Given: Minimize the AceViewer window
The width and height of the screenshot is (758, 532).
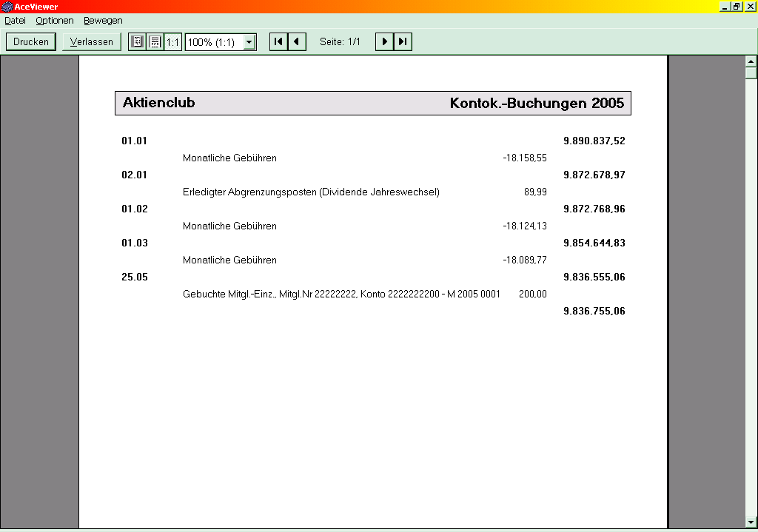Looking at the screenshot, I should coord(725,7).
